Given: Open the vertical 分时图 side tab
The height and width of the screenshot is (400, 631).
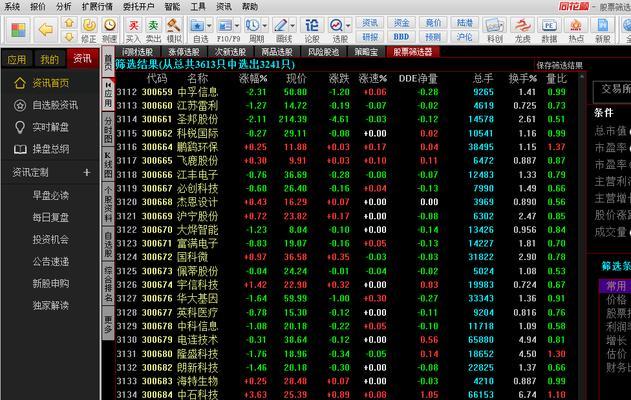Looking at the screenshot, I should 108,130.
